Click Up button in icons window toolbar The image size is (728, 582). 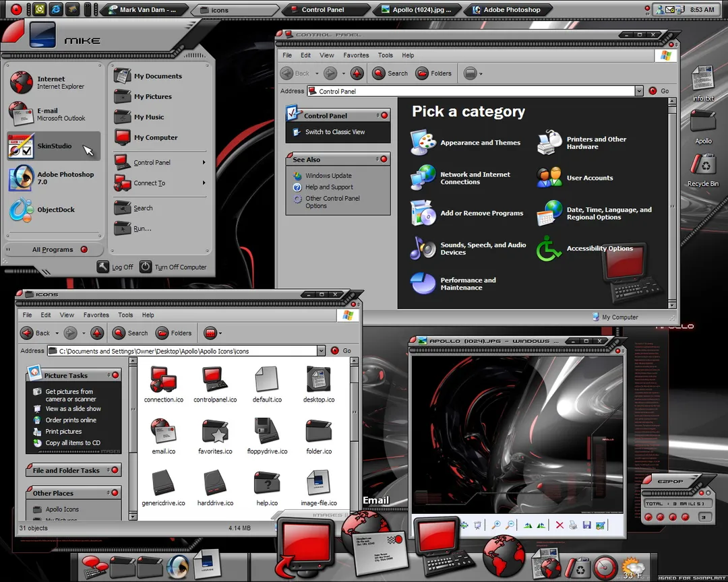pos(97,333)
